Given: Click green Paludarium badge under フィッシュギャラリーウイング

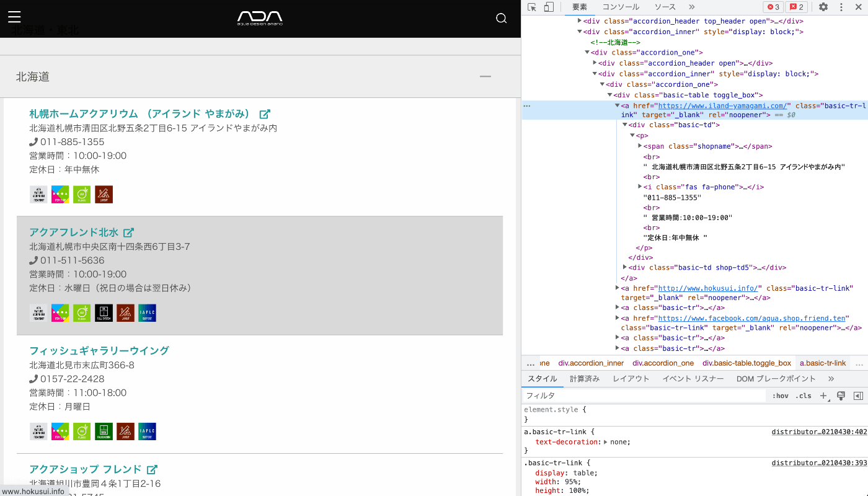Looking at the screenshot, I should click(104, 432).
